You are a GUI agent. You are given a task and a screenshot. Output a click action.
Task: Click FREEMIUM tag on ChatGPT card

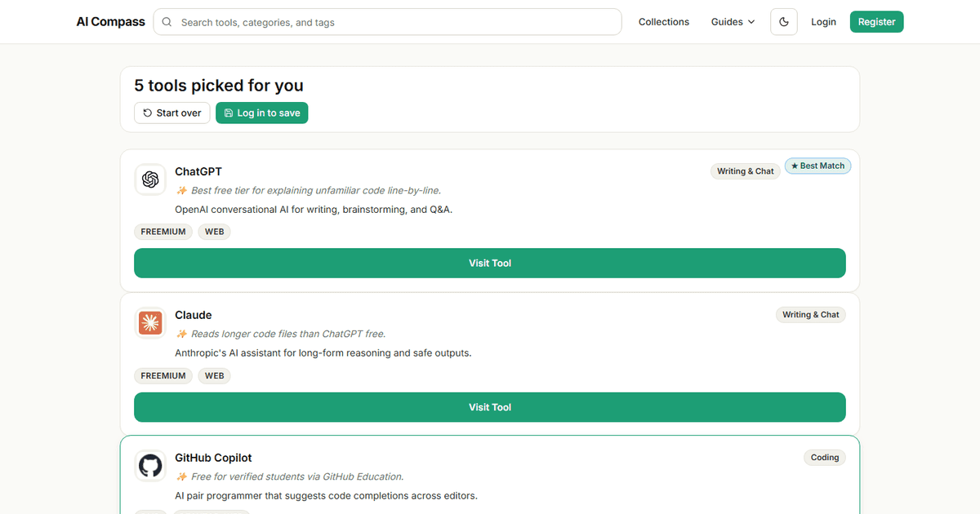163,232
